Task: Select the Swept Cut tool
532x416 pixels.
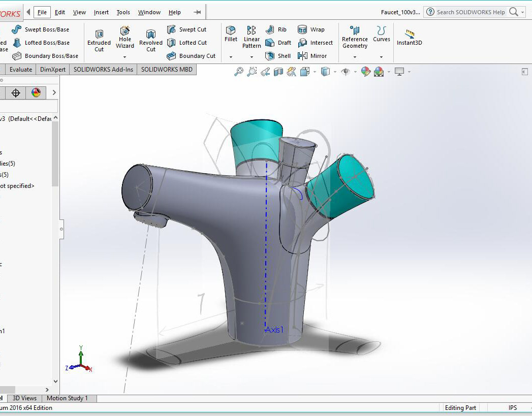Action: (x=186, y=29)
